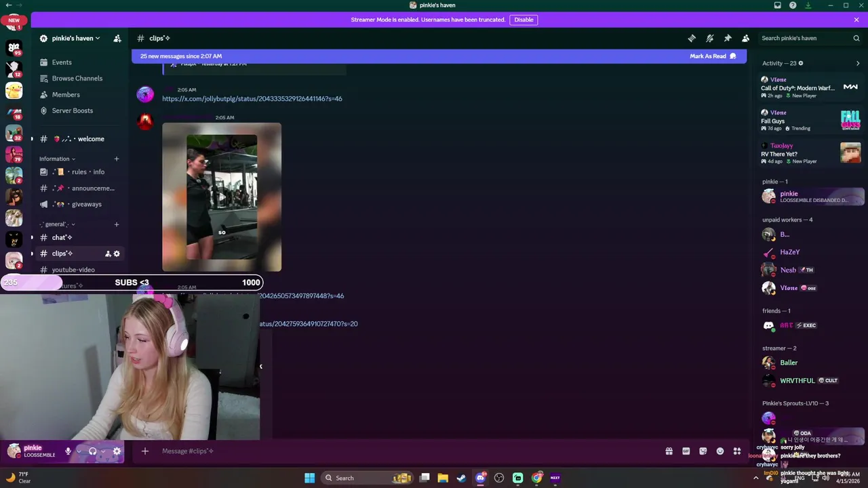Open Activity settings gear
Viewport: 868px width, 488px height.
[x=801, y=64]
